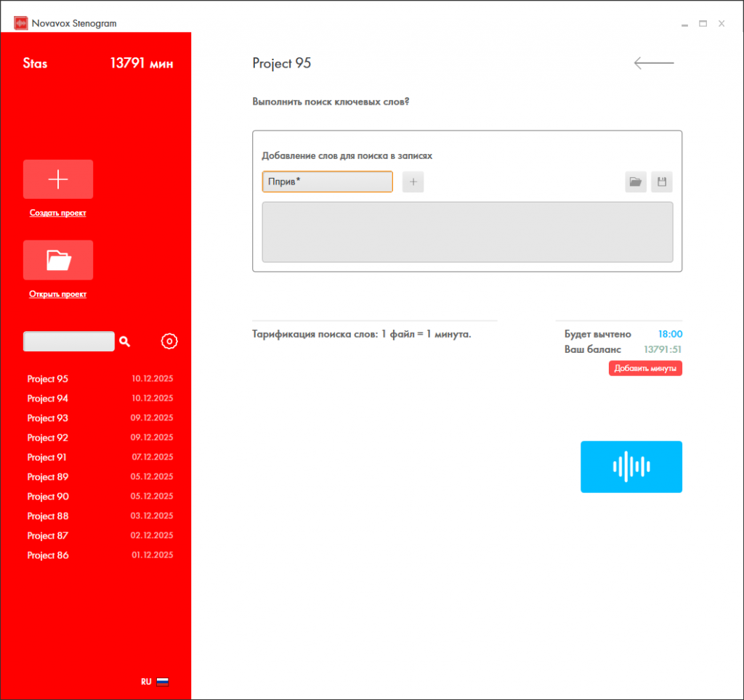
Task: Click the Добавить минуты button
Action: (x=645, y=369)
